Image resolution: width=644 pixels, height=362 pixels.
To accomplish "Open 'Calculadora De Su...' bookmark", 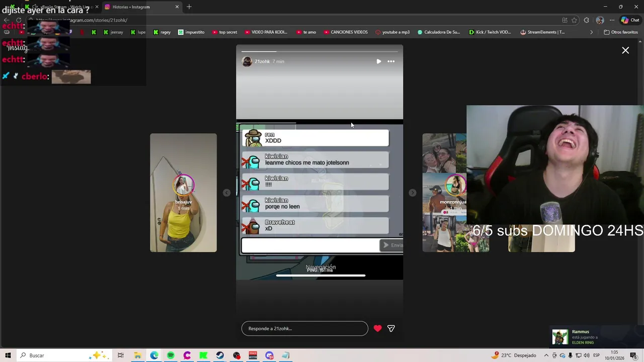I will coord(438,32).
